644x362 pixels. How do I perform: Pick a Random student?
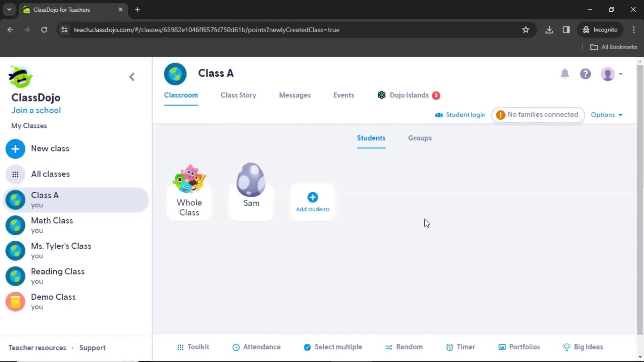404,347
